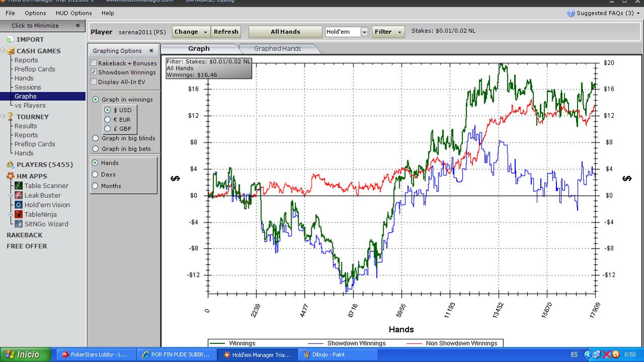This screenshot has height=362, width=644.
Task: Collapse the TOURNEY tree node
Action: click(x=3, y=116)
